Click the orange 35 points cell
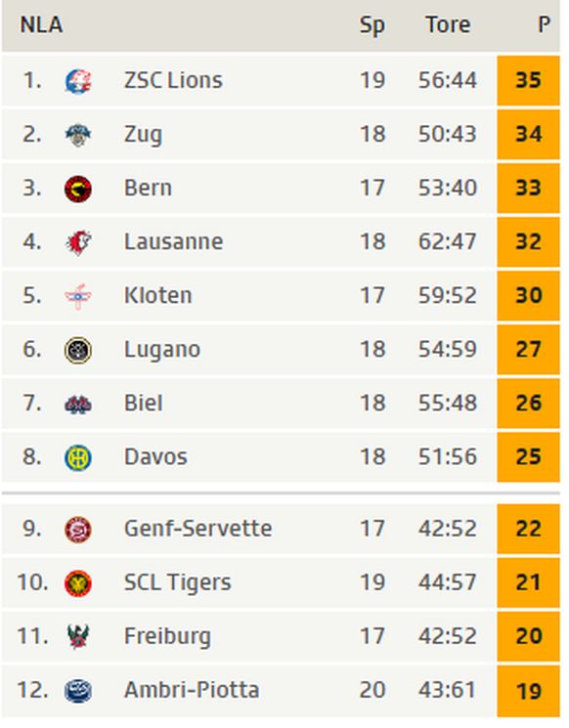 [x=528, y=81]
